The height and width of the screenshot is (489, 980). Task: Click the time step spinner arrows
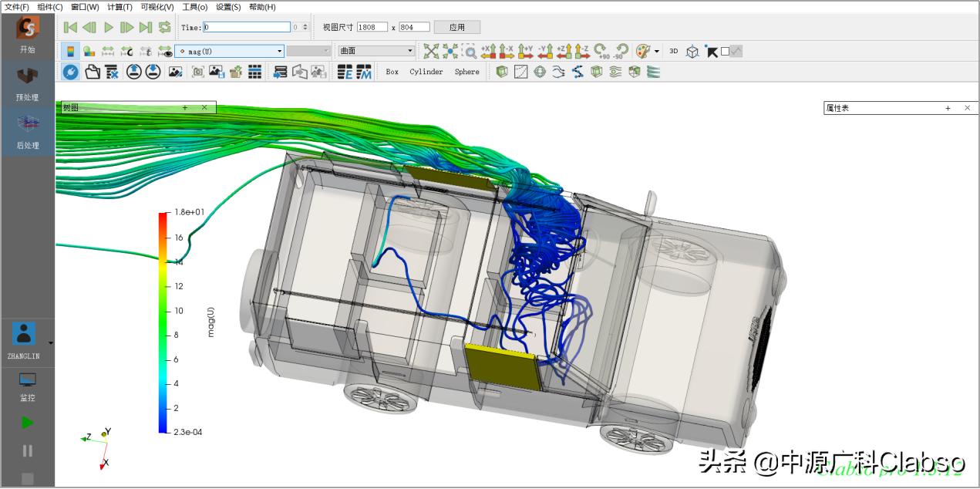coord(305,27)
